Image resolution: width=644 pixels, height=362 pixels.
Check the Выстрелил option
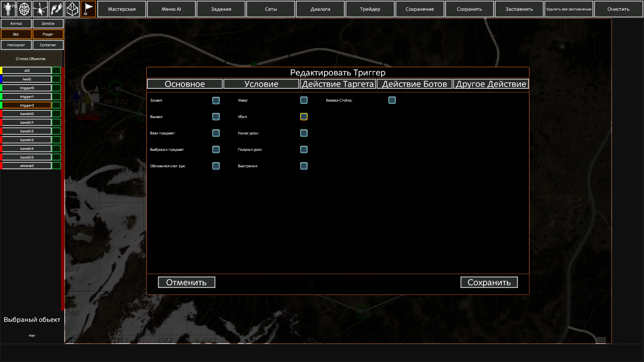pos(304,166)
